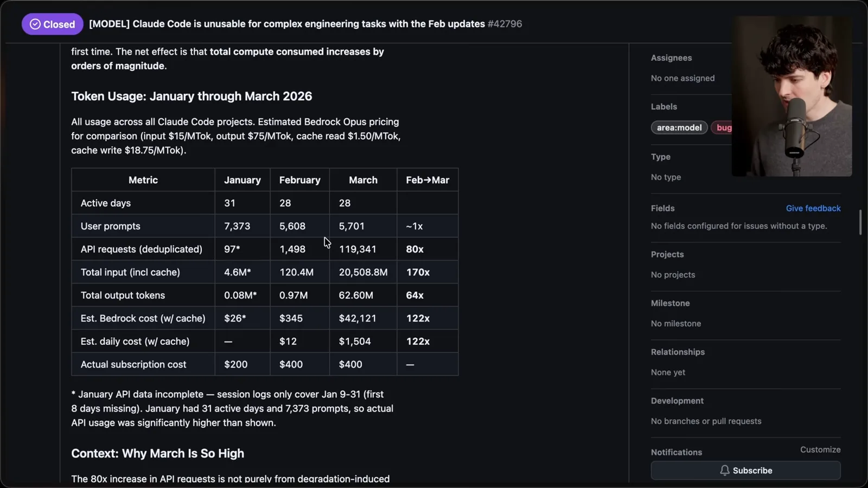This screenshot has height=488, width=868.
Task: Click the Context: Why March Is So High heading
Action: click(x=157, y=453)
